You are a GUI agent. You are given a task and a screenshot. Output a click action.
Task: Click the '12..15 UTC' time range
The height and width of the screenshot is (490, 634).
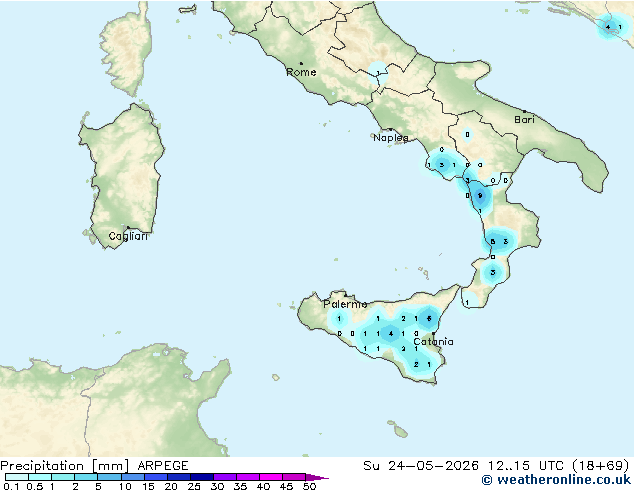click(526, 466)
